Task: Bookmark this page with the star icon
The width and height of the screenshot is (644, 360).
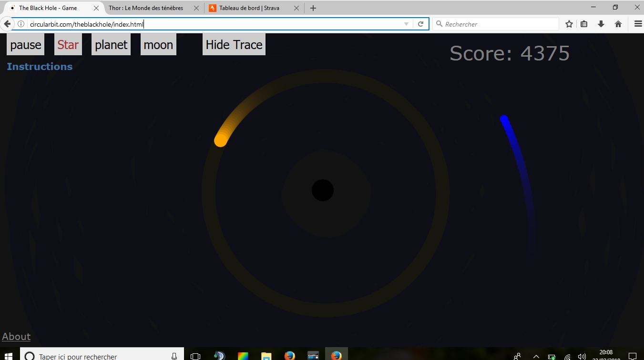Action: (569, 24)
